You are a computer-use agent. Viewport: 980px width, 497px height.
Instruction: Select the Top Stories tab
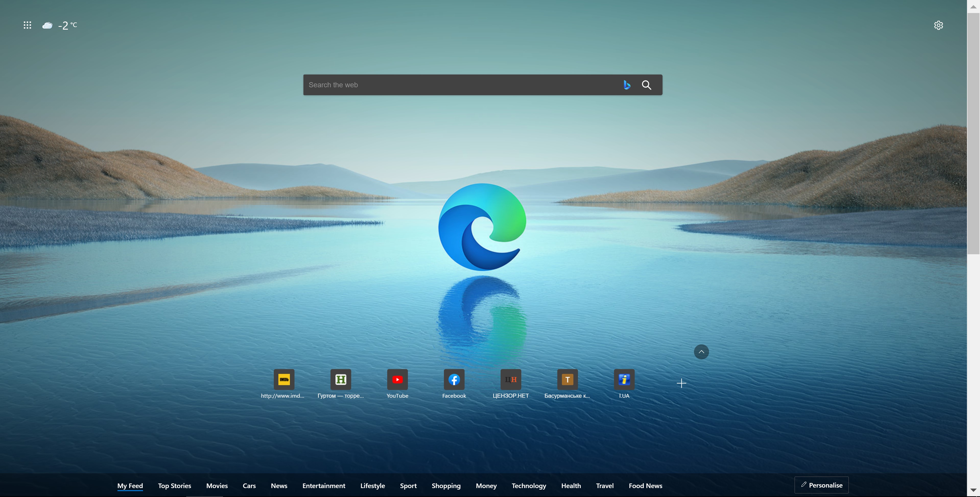174,485
